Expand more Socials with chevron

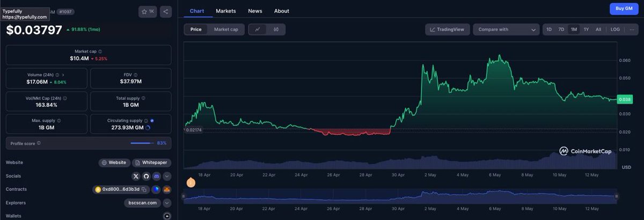167,176
